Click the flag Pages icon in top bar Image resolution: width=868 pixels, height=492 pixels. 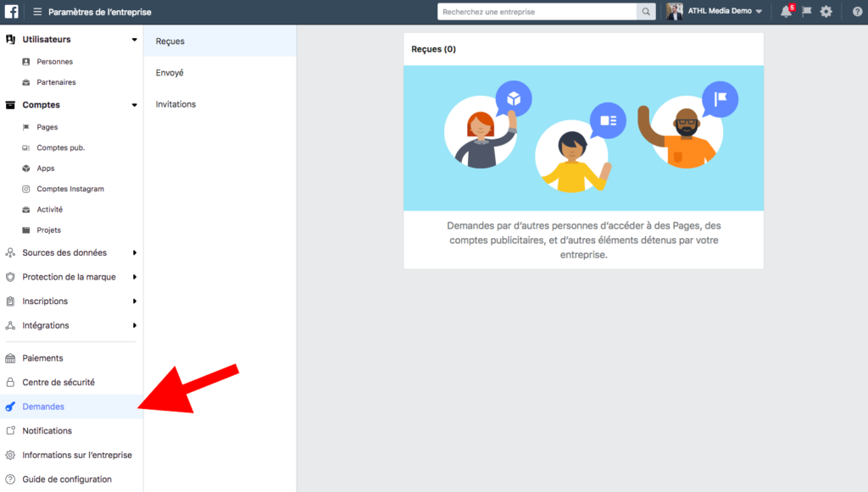(x=806, y=12)
